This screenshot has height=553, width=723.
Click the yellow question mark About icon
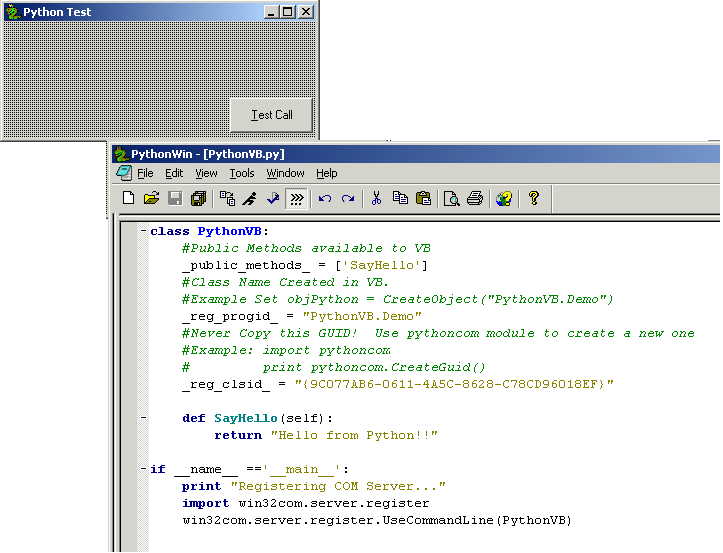(533, 198)
